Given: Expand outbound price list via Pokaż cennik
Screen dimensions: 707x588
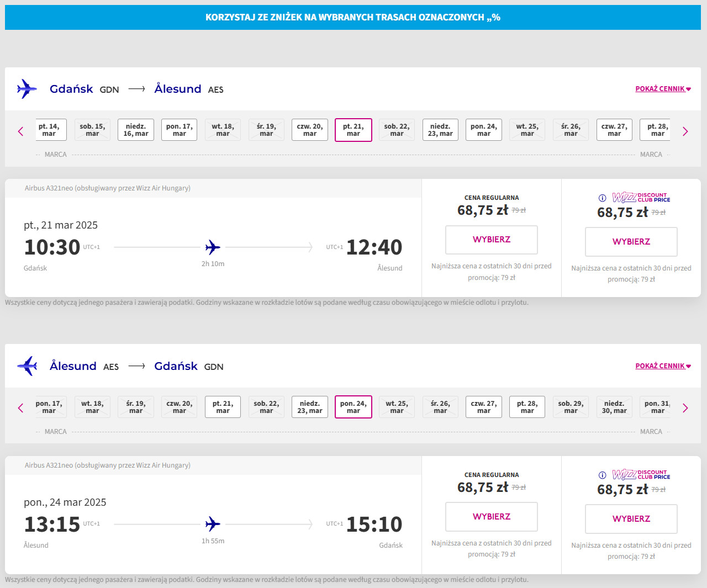Looking at the screenshot, I should (x=662, y=89).
